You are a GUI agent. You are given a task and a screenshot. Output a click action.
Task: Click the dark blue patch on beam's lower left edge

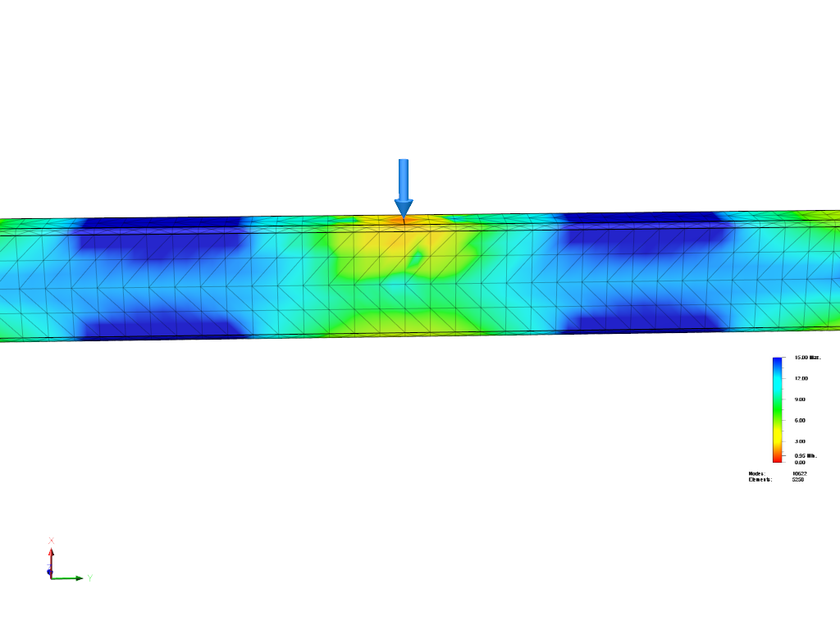pyautogui.click(x=164, y=326)
